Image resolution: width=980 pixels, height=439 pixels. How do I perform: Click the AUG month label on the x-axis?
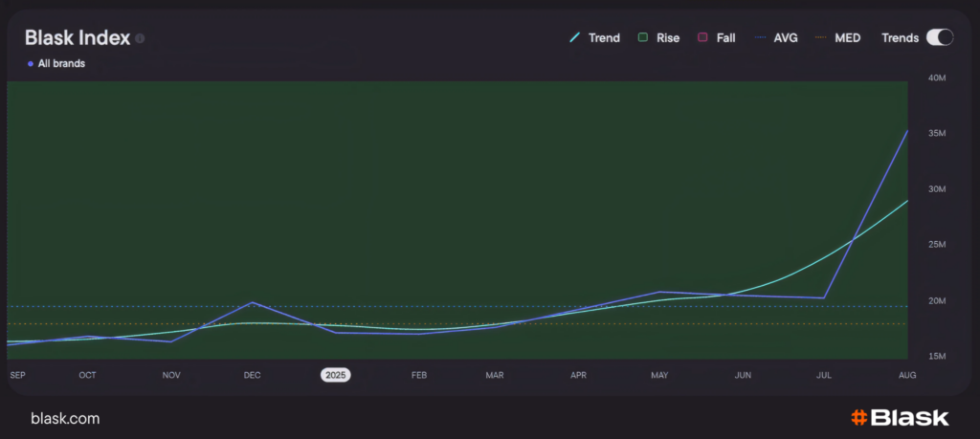click(907, 375)
